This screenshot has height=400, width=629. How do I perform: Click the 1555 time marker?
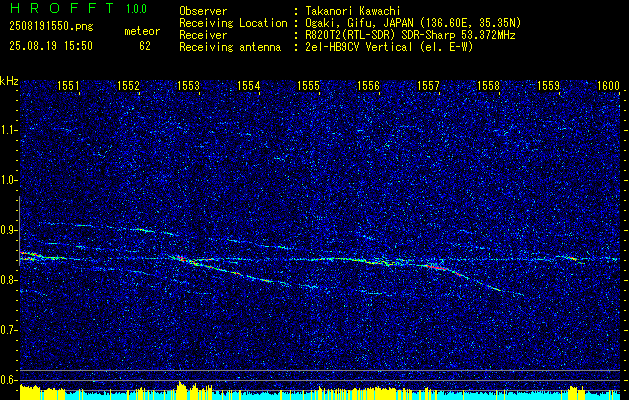(x=308, y=85)
